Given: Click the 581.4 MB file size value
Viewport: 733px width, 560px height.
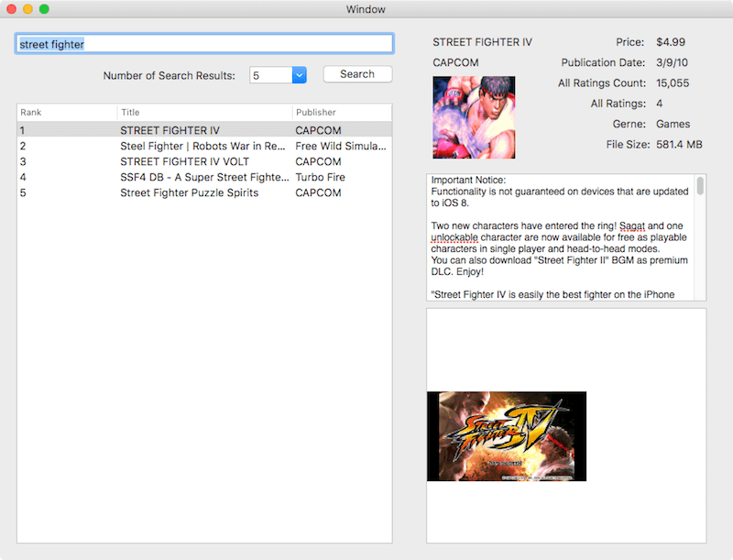Looking at the screenshot, I should [x=679, y=145].
